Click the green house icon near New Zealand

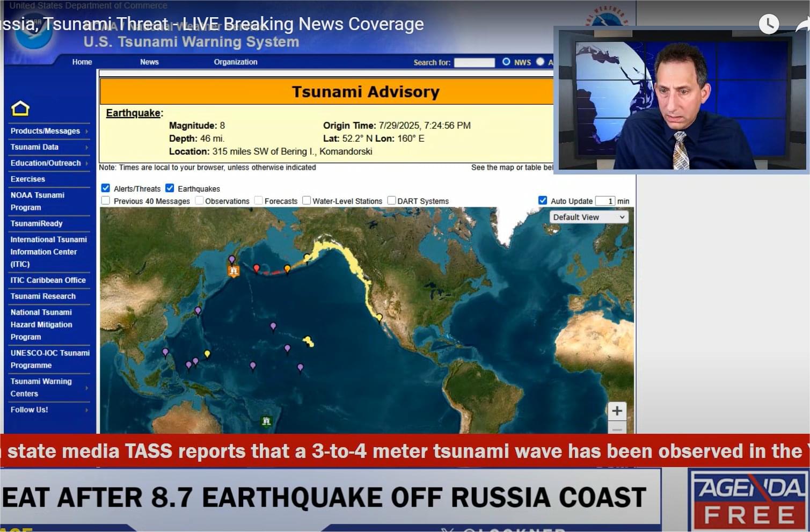266,421
